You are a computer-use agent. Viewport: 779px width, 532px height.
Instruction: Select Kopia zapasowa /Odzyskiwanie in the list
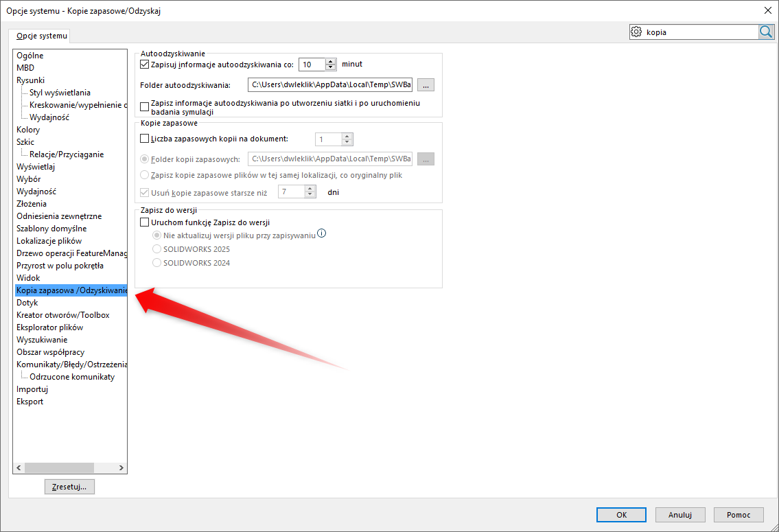pos(71,290)
